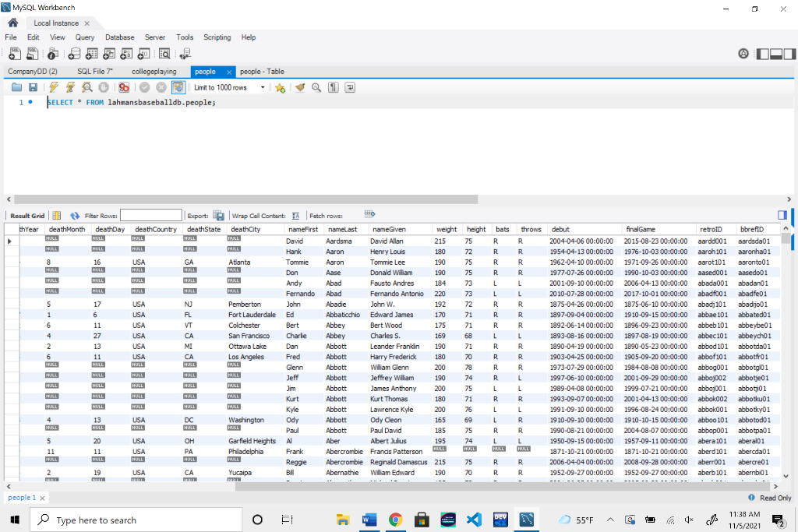798x532 pixels.
Task: Open the File menu
Action: point(11,37)
